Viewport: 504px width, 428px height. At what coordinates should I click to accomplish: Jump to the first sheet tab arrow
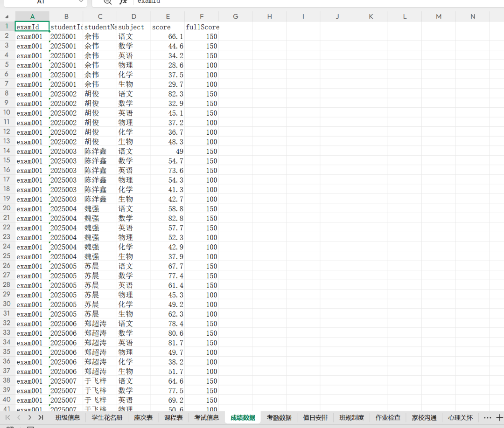tap(8, 417)
